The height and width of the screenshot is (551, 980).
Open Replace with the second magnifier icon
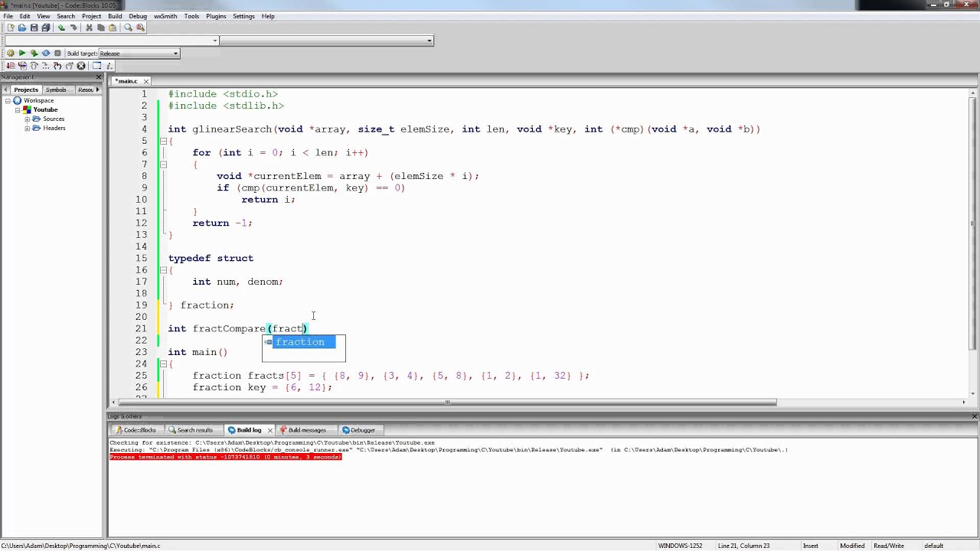coord(139,28)
